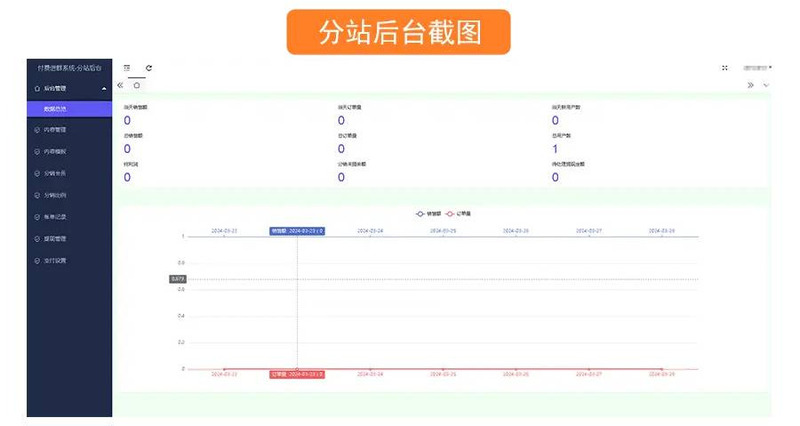Open the 分销会员 sidebar menu
Image resolution: width=800 pixels, height=426 pixels.
coord(55,173)
